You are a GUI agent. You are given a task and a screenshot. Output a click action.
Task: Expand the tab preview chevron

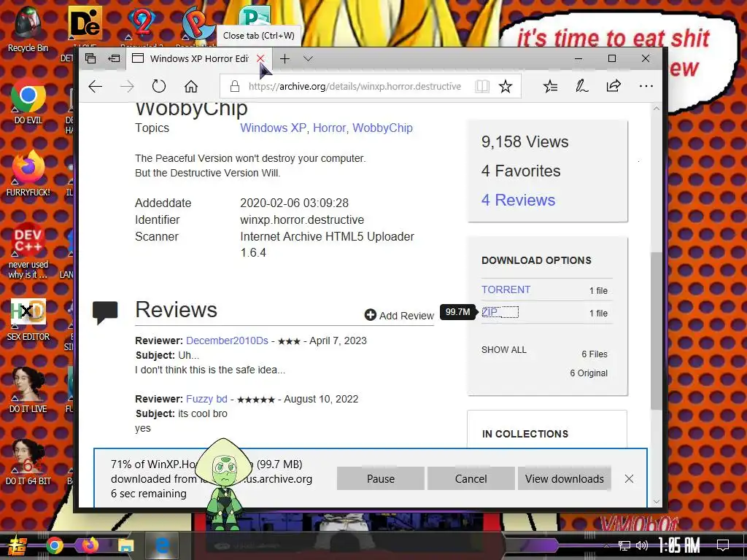309,58
